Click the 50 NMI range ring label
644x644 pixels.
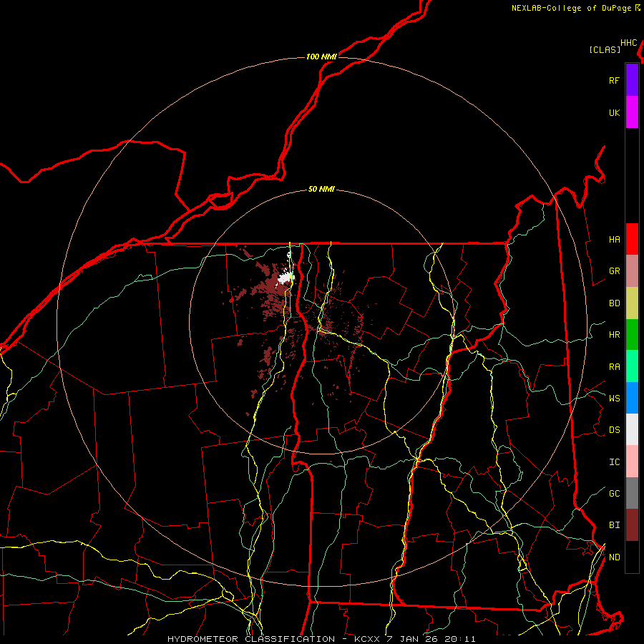pos(321,189)
